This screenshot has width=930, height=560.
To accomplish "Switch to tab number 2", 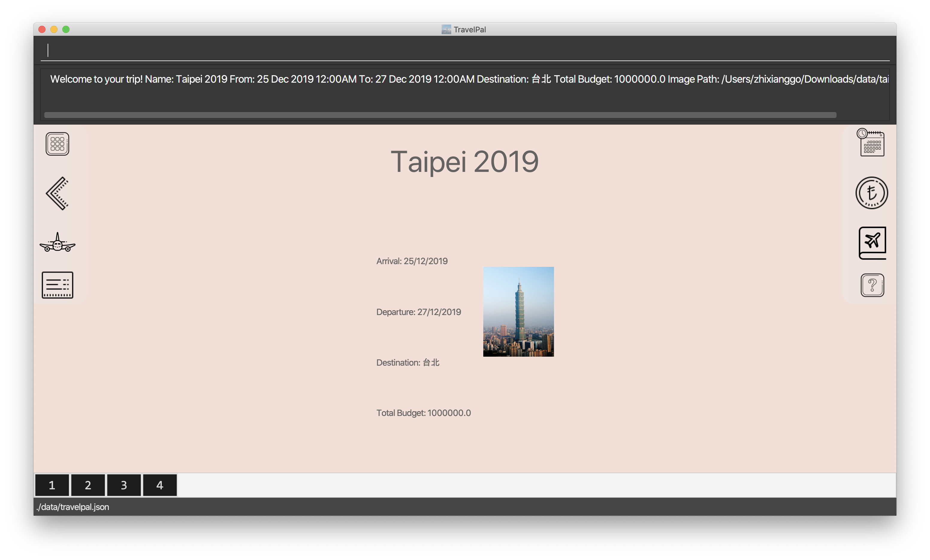I will [x=88, y=485].
